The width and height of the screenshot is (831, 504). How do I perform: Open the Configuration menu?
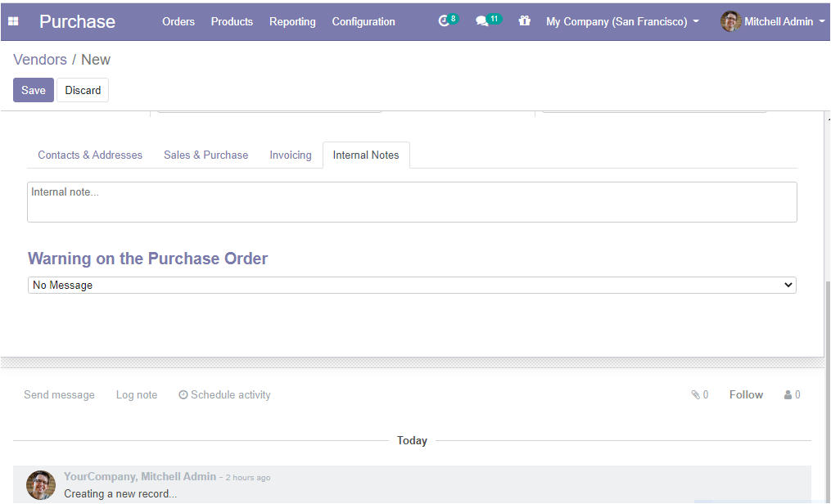(x=364, y=22)
